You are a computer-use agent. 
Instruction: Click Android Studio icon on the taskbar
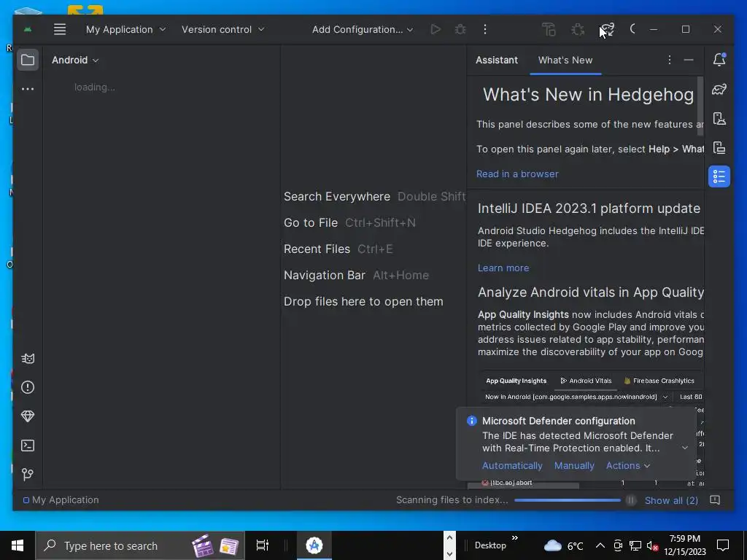(x=314, y=545)
